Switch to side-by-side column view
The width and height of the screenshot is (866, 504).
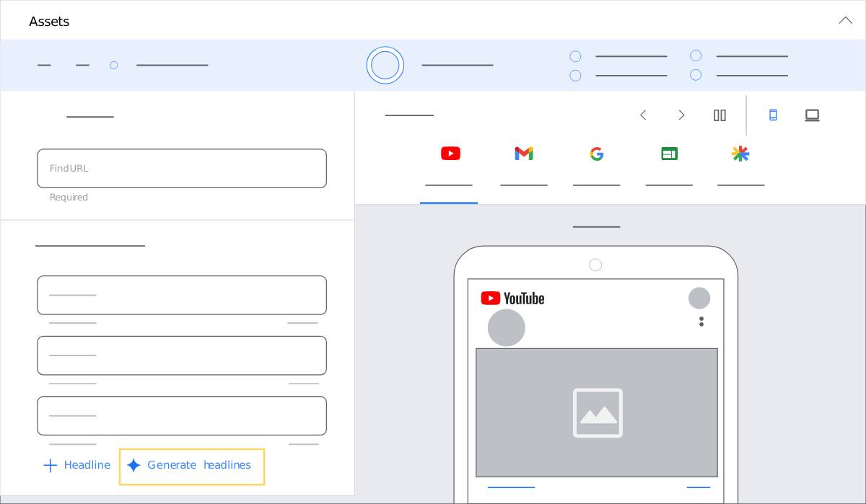coord(720,115)
